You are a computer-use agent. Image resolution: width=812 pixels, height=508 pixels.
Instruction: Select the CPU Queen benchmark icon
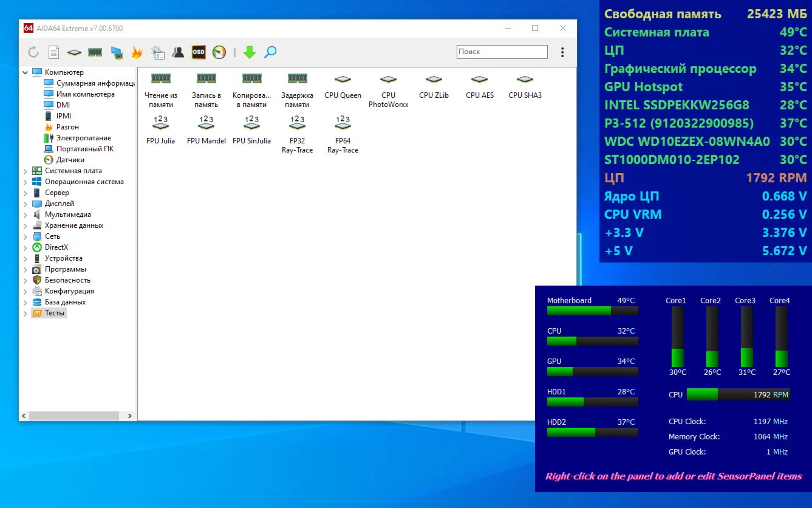(x=343, y=86)
